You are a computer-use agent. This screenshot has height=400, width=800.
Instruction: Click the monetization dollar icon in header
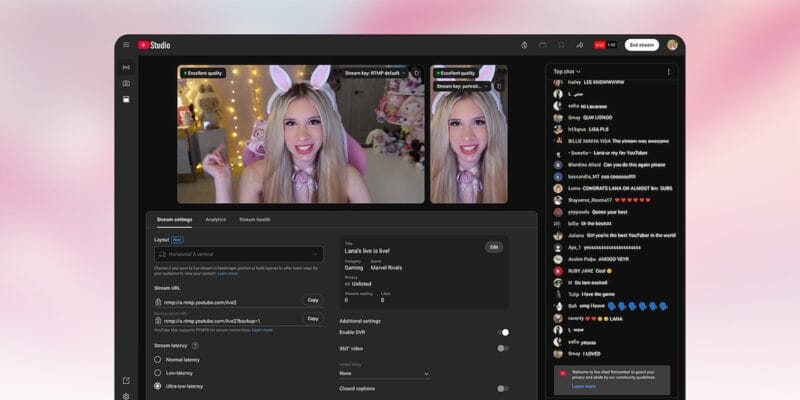[524, 45]
